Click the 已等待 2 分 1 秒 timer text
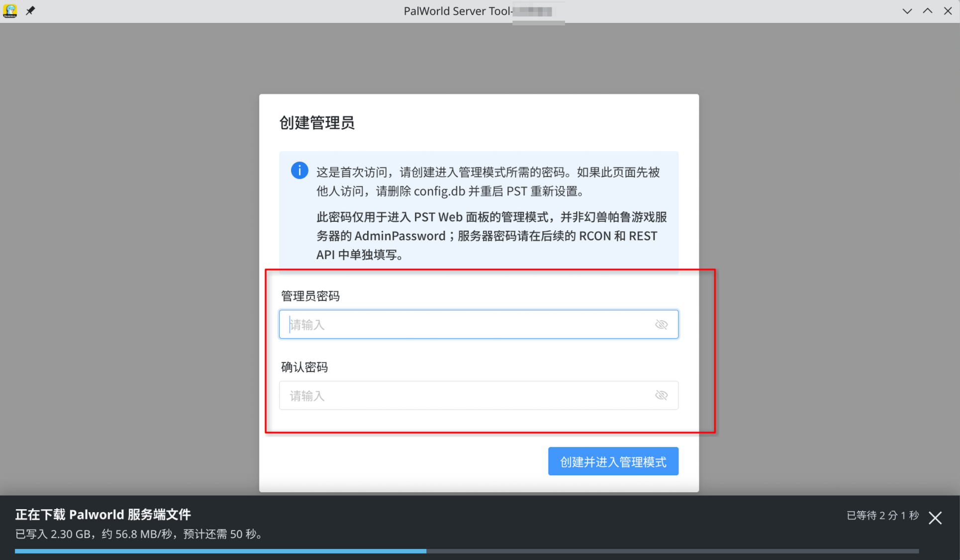This screenshot has width=960, height=560. coord(882,515)
